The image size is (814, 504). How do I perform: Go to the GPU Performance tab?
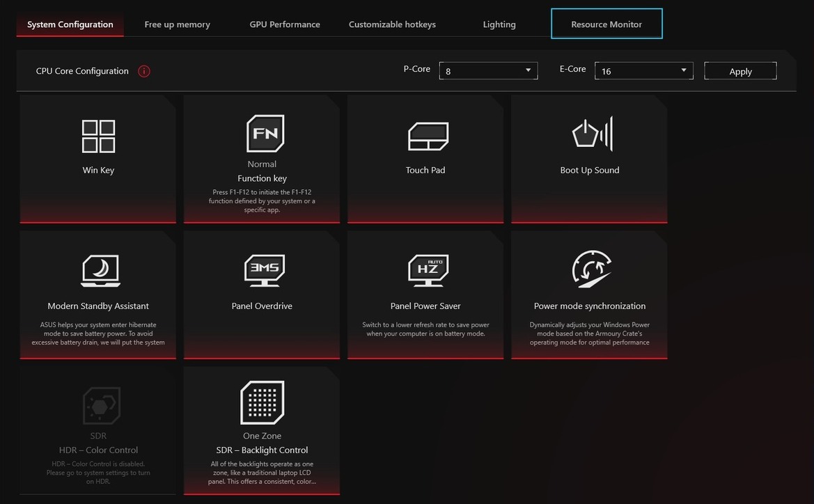click(x=285, y=24)
